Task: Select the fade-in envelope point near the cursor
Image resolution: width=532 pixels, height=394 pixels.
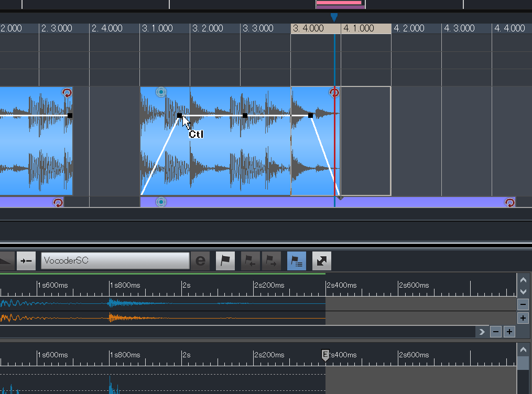Action: click(x=179, y=115)
